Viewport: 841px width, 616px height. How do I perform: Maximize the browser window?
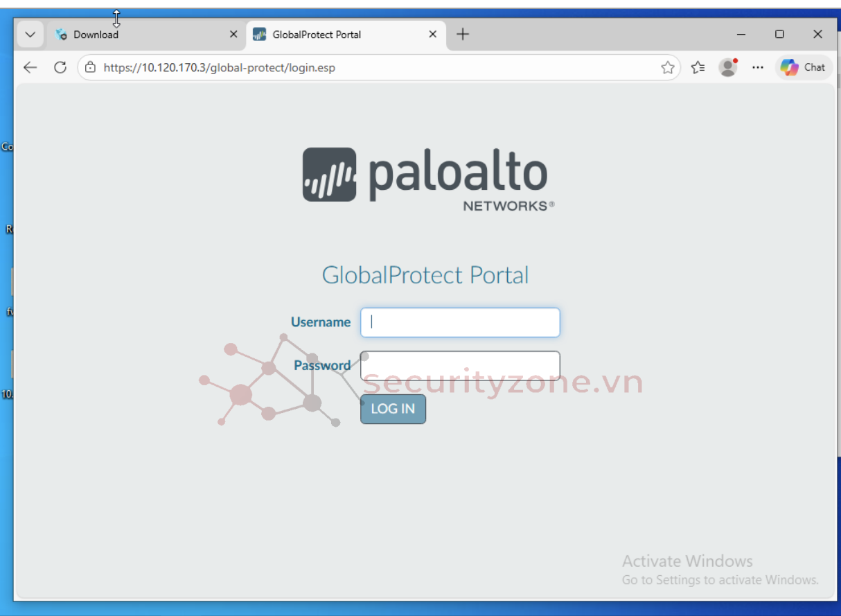coord(779,35)
